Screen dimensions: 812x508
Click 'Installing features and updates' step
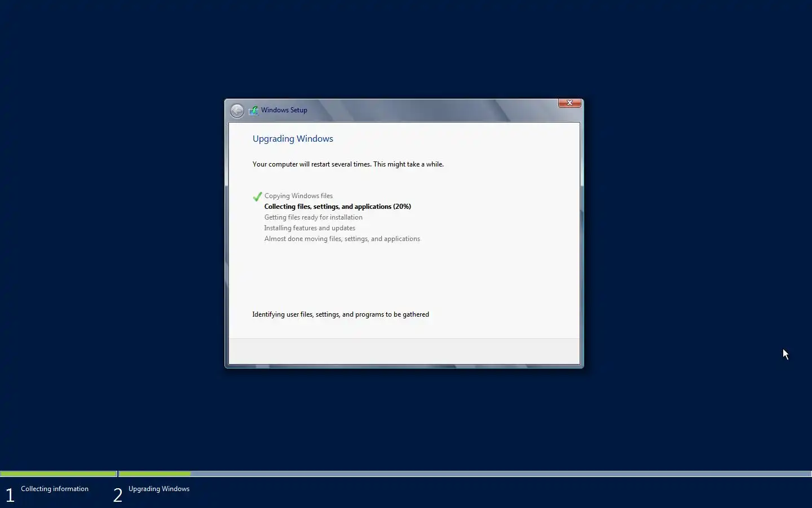[x=310, y=228]
